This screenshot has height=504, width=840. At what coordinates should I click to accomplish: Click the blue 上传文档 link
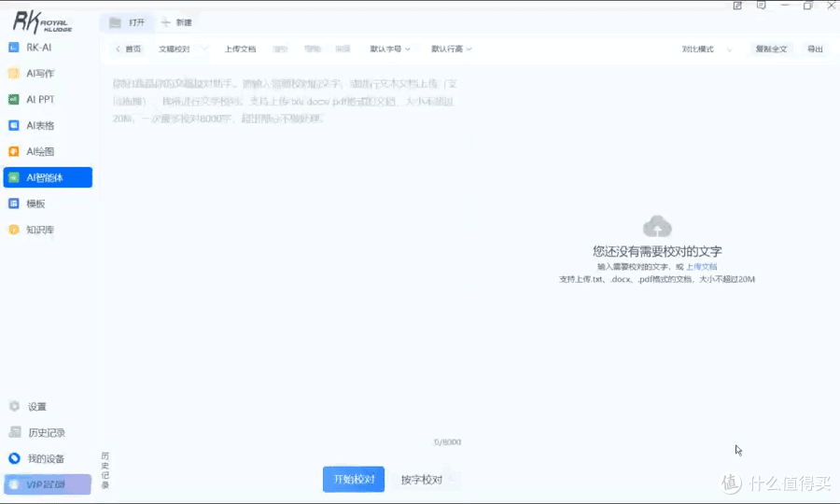701,266
